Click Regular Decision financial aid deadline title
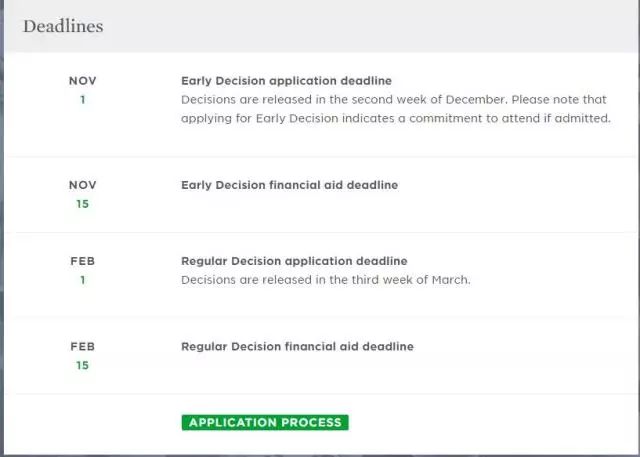Image resolution: width=640 pixels, height=457 pixels. click(x=297, y=346)
